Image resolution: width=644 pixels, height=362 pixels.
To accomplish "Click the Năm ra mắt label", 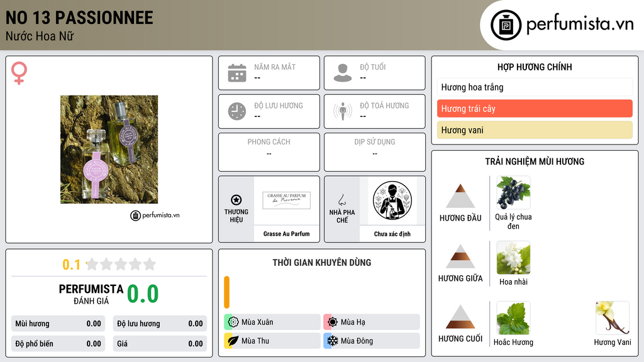I will pos(275,67).
